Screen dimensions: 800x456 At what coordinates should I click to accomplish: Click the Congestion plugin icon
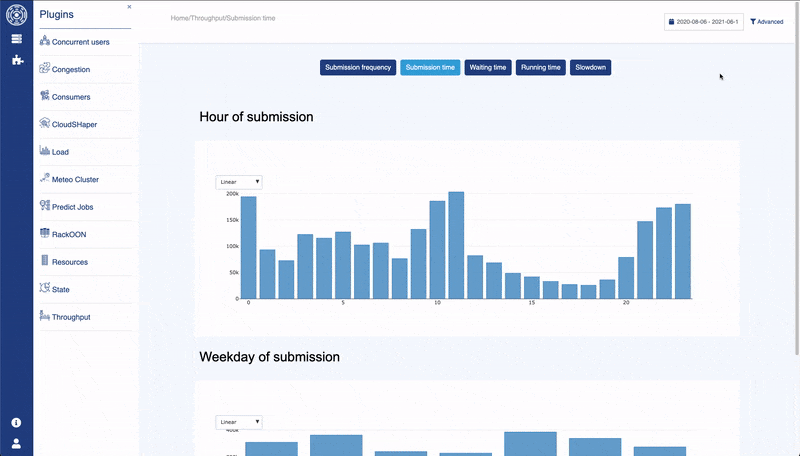tap(45, 69)
